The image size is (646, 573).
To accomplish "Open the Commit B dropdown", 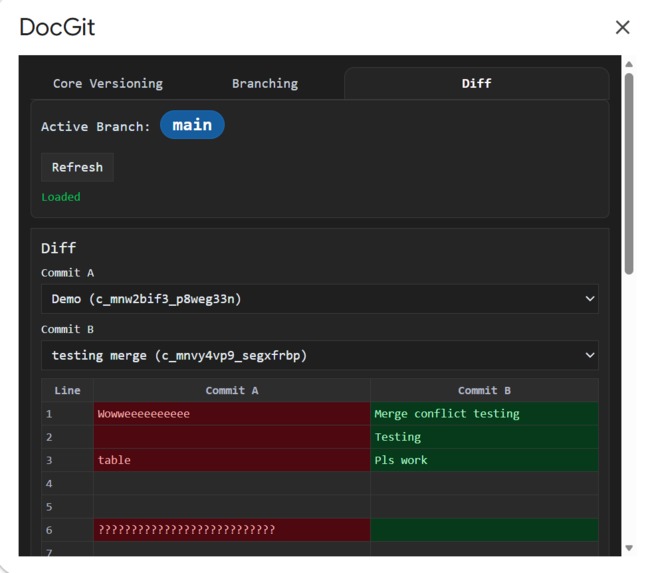I will (x=320, y=355).
